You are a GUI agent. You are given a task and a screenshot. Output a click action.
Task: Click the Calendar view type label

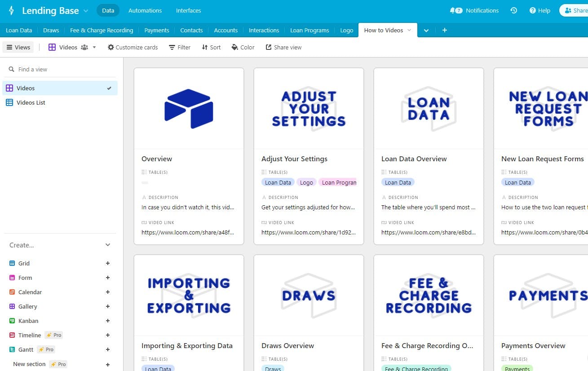pos(30,292)
